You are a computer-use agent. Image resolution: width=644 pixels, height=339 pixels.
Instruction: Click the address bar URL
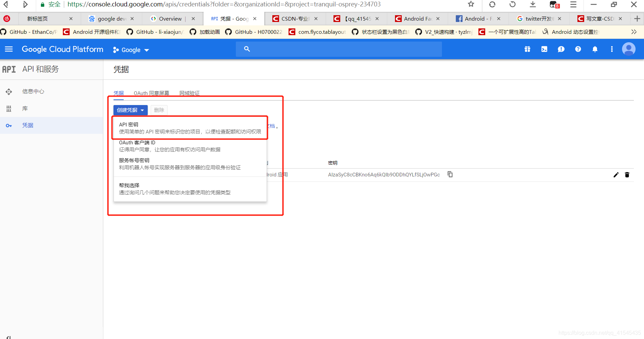[x=224, y=4]
